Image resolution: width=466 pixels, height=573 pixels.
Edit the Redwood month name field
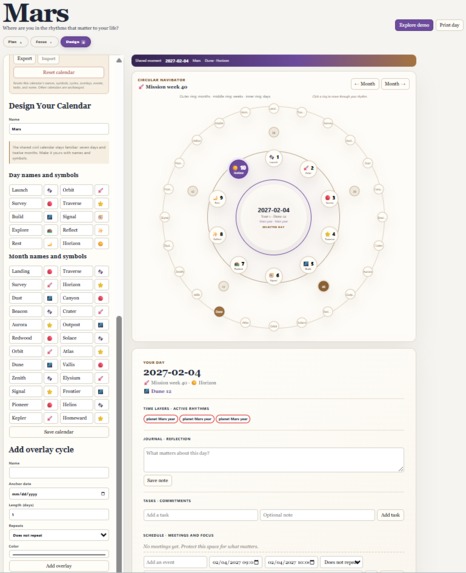[x=25, y=338]
